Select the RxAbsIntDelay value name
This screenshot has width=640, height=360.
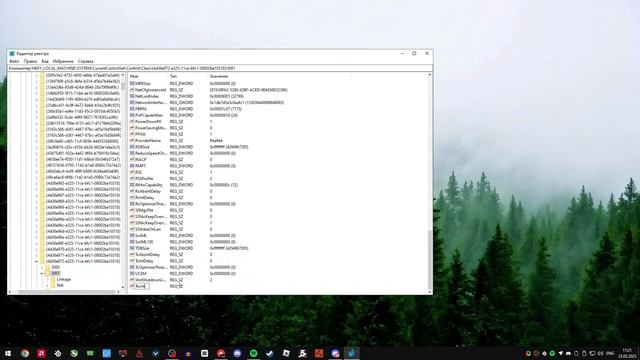pyautogui.click(x=148, y=191)
